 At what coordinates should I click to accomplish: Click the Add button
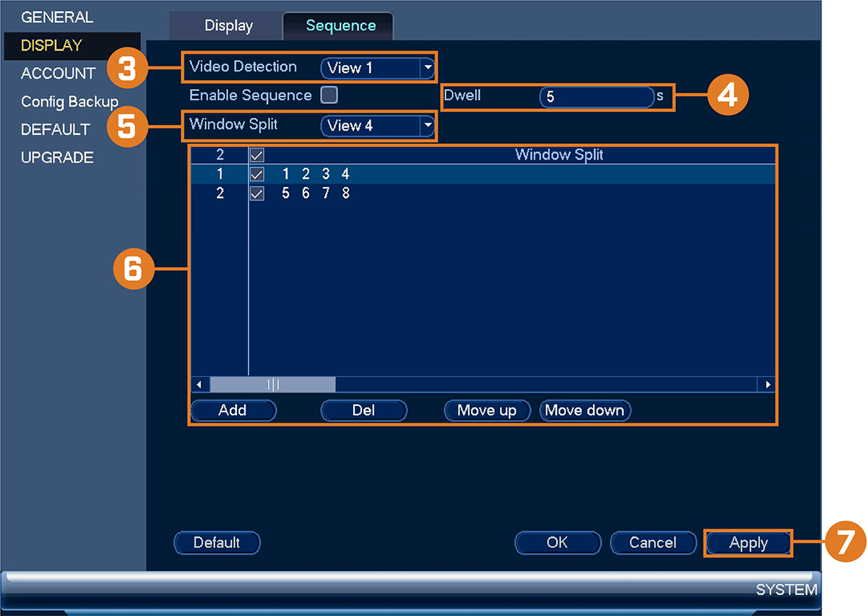(x=233, y=410)
